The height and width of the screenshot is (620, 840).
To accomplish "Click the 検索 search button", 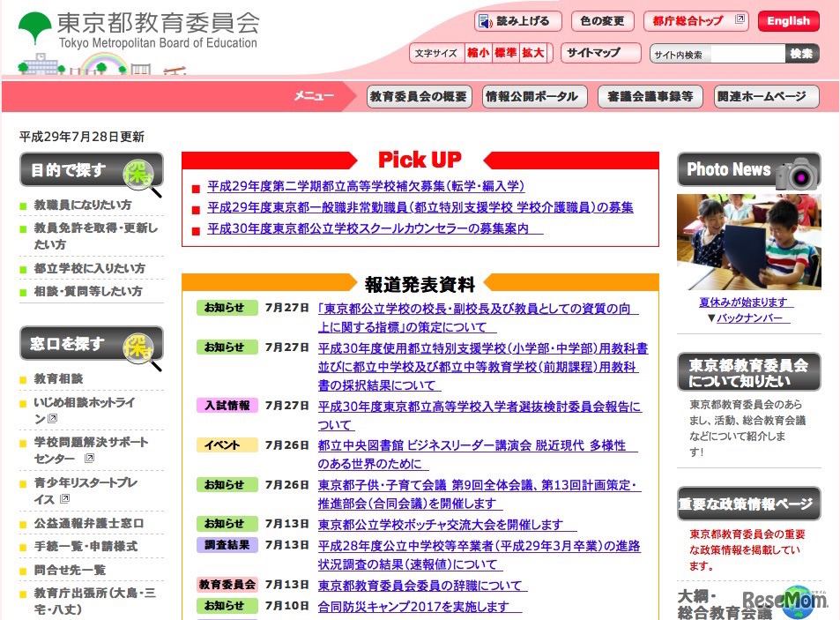I will [x=802, y=54].
